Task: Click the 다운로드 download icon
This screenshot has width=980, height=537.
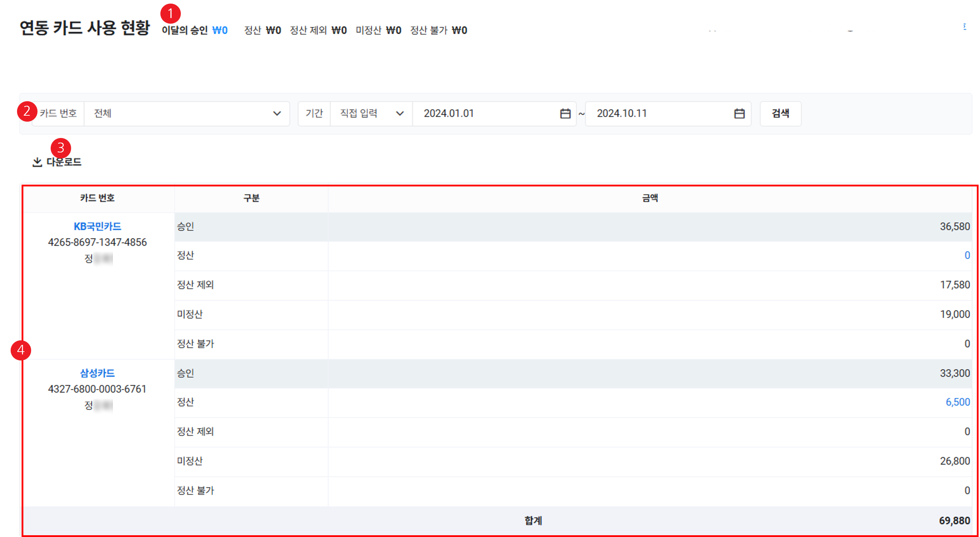Action: tap(37, 162)
